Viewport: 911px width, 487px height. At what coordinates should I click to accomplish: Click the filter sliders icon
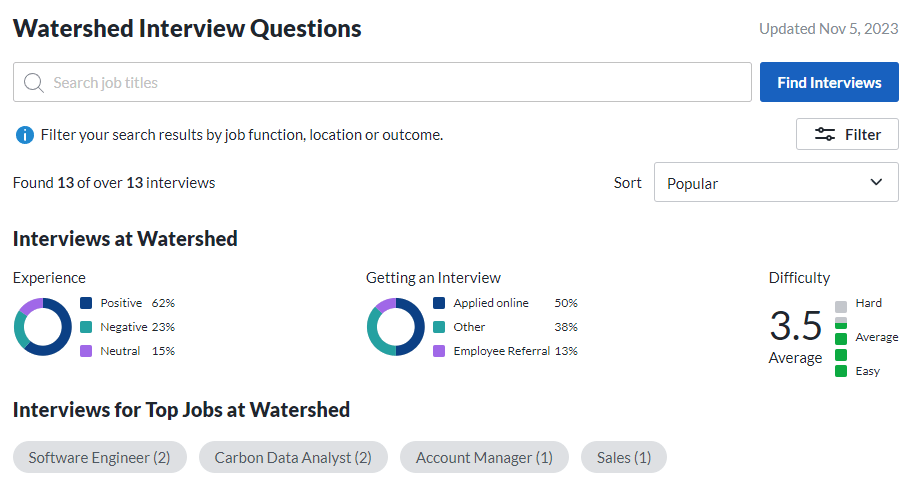[825, 135]
